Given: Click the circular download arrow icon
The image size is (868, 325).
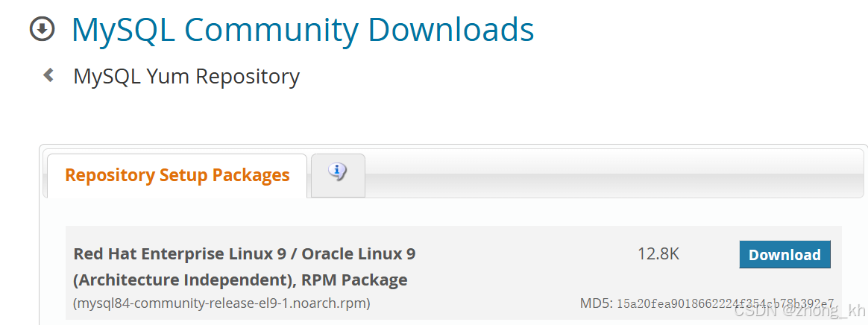Looking at the screenshot, I should pos(42,29).
